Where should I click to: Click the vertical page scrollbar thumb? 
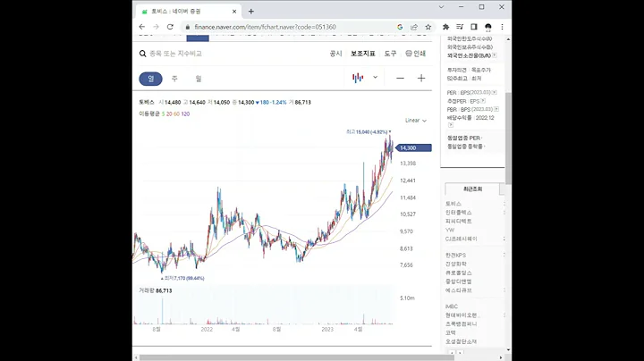pos(508,139)
